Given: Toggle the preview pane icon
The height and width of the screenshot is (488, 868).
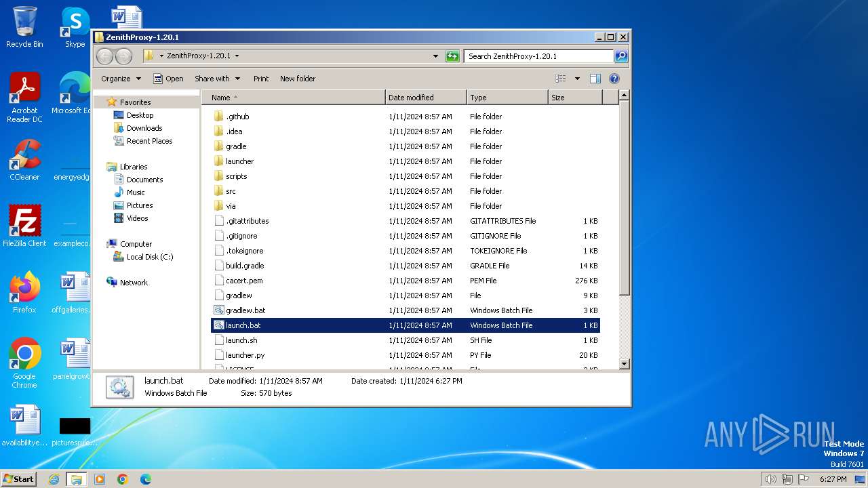Looking at the screenshot, I should click(x=595, y=79).
